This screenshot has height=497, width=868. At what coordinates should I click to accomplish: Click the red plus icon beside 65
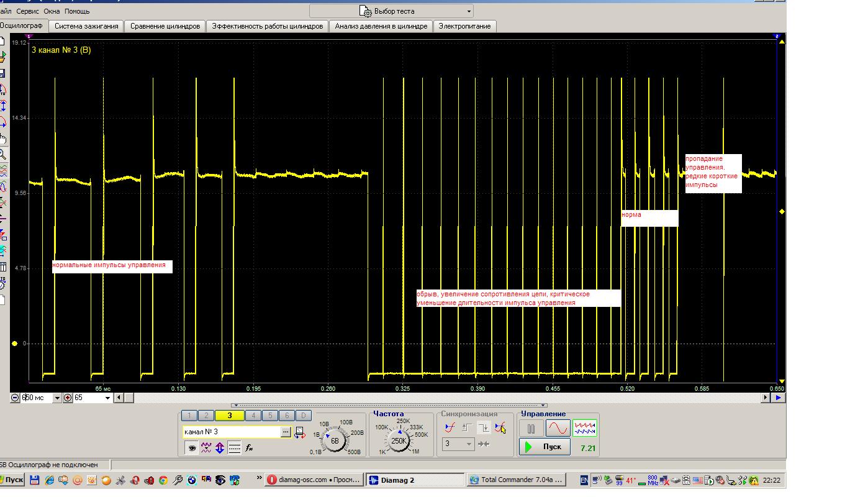(x=68, y=398)
